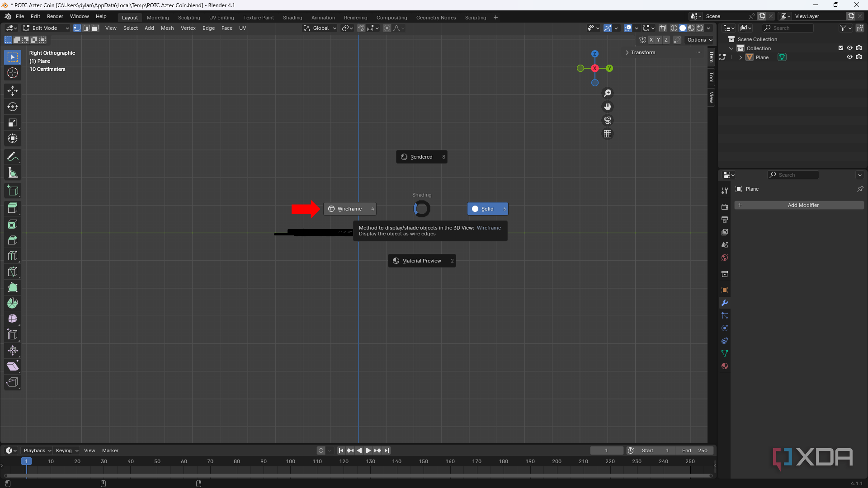Open the Options dropdown in the viewport header
The height and width of the screenshot is (488, 868).
click(x=700, y=40)
